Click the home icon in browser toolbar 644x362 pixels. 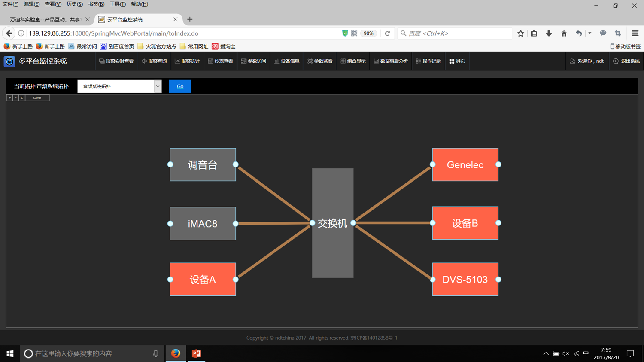(x=564, y=33)
